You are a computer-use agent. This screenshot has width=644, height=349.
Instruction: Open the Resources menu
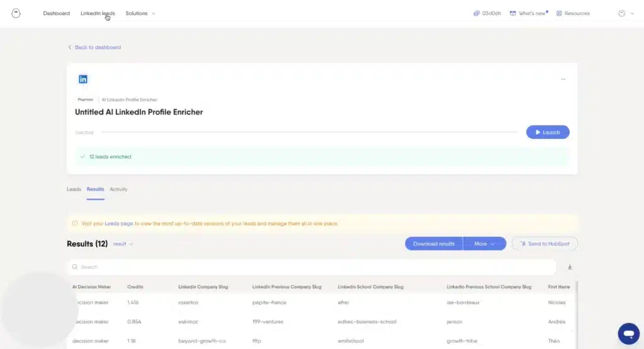(573, 13)
